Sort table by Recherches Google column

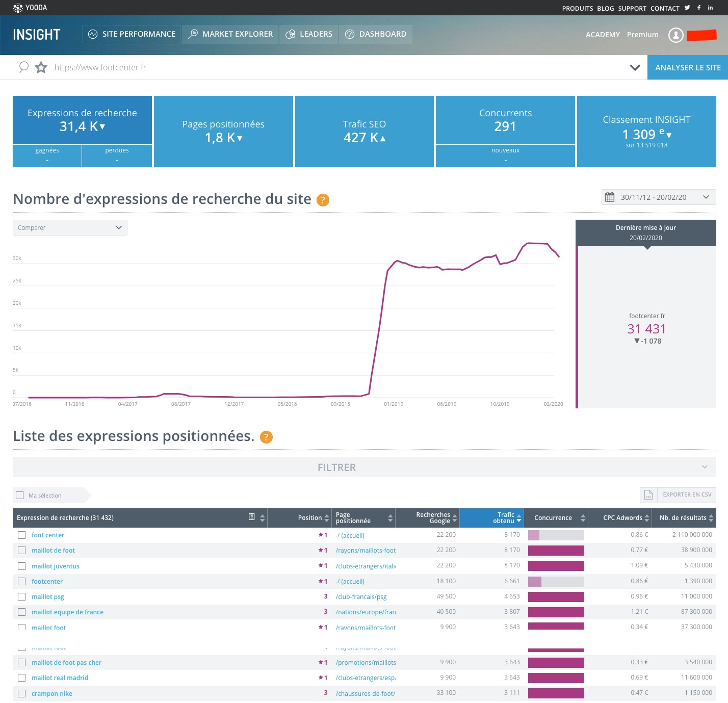pos(455,518)
